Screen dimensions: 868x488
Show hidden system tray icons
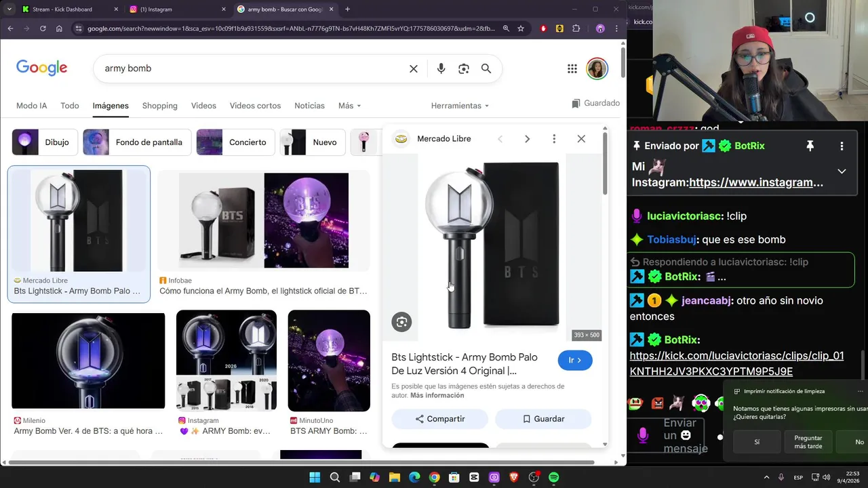tap(767, 477)
